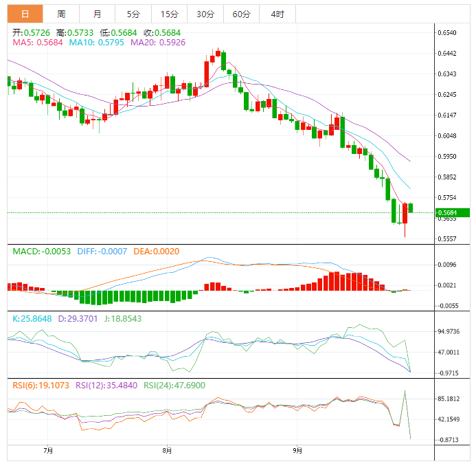This screenshot has height=466, width=476.
Task: Click the 9月 date axis label
Action: coord(297,450)
